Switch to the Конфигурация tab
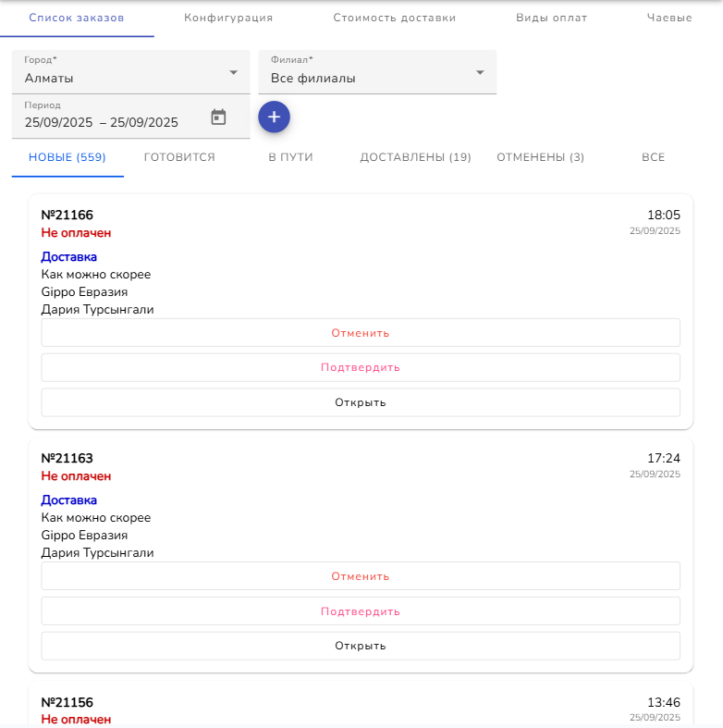 228,18
